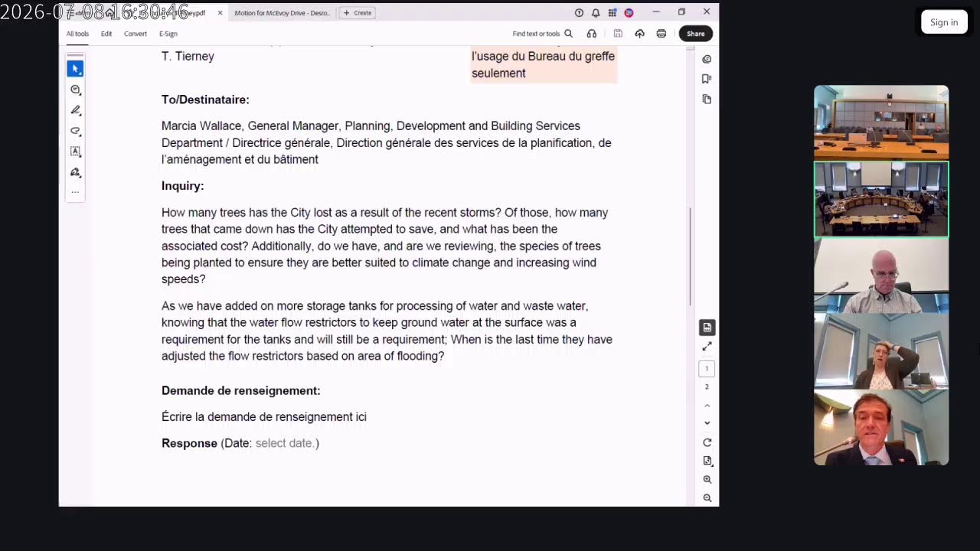The width and height of the screenshot is (980, 551).
Task: Open the Adobe apps grid launcher
Action: pyautogui.click(x=612, y=13)
